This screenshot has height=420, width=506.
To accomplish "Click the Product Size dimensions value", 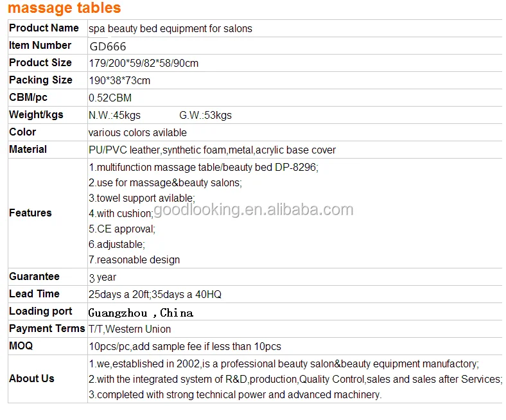I will click(x=143, y=64).
